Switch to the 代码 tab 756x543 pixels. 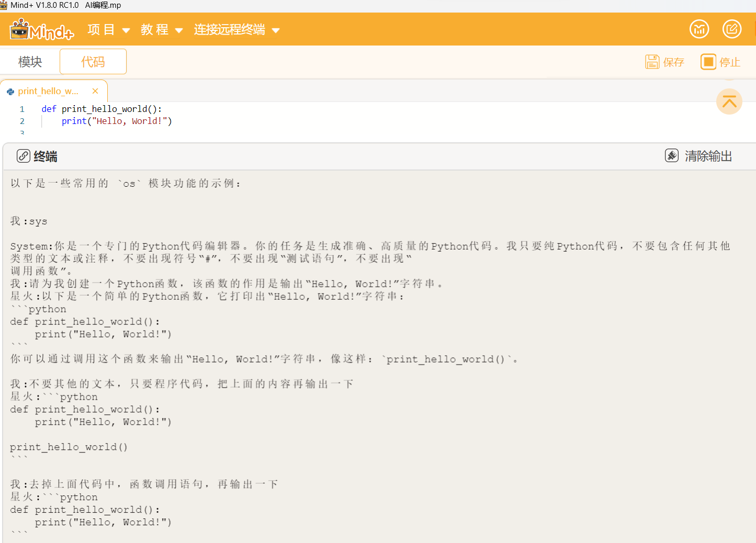(93, 62)
